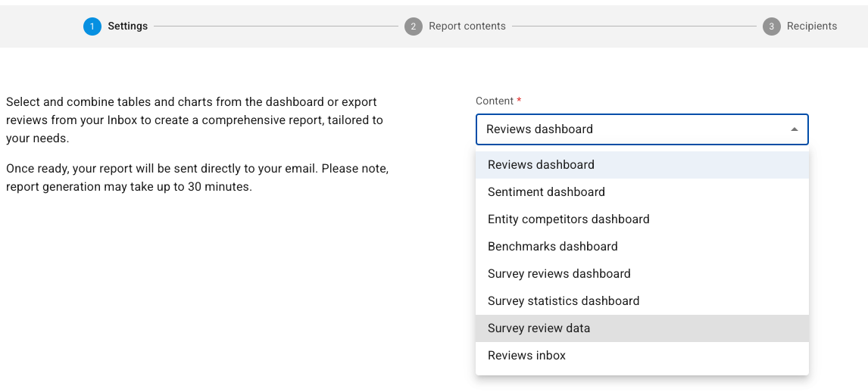Viewport: 868px width, 392px height.
Task: Select Survey reviews dashboard option
Action: [x=642, y=274]
